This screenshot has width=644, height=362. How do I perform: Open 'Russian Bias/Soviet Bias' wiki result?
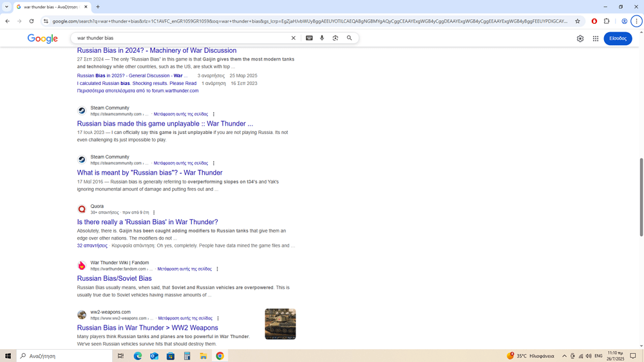[114, 279]
